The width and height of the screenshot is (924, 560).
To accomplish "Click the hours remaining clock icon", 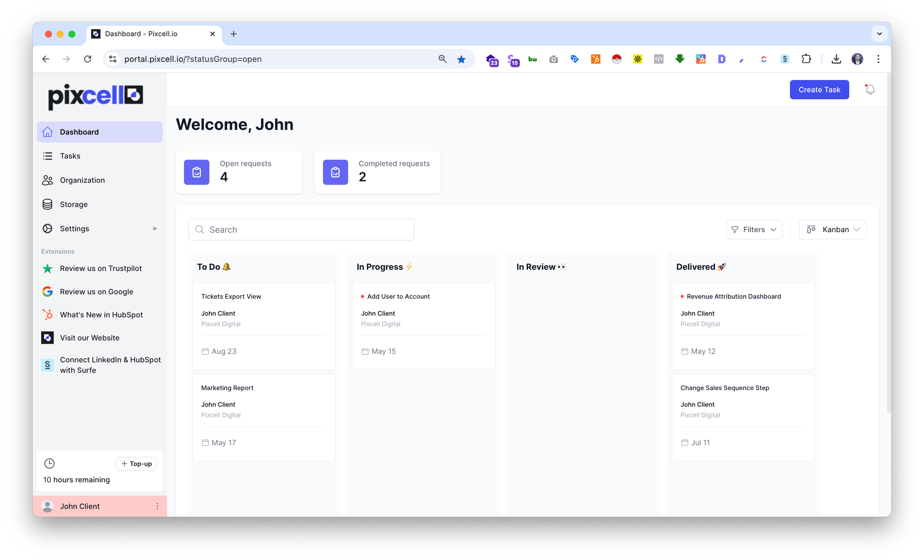I will pos(49,463).
